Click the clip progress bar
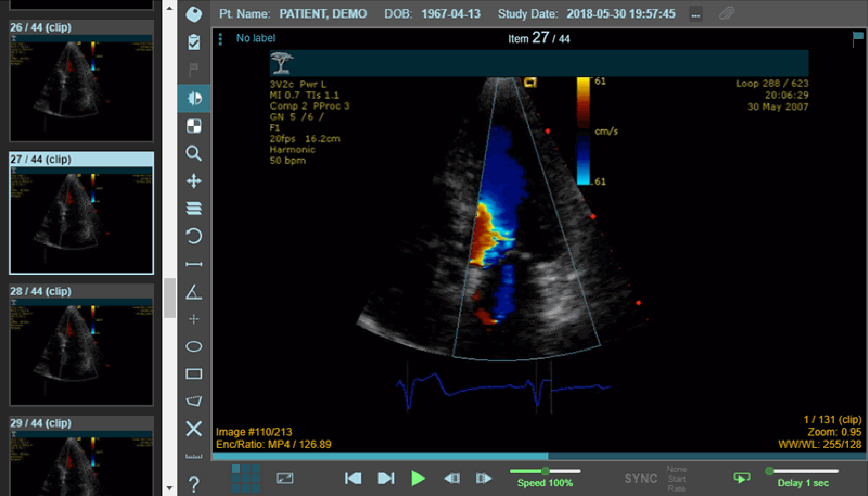This screenshot has width=868, height=496. [x=539, y=456]
